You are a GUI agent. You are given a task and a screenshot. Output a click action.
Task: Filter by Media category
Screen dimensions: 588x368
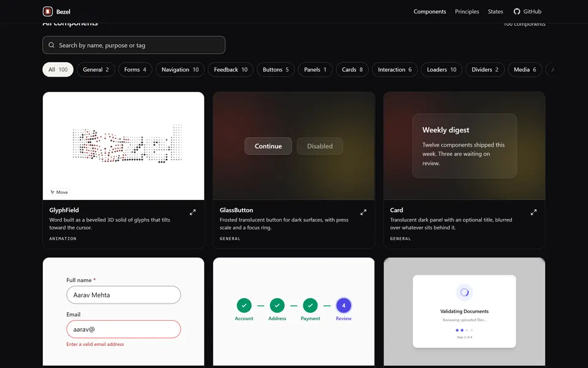pos(525,69)
